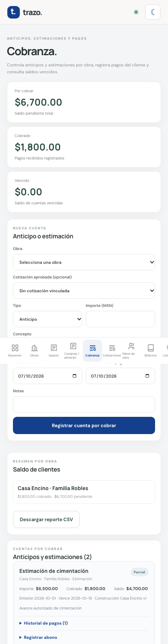The width and height of the screenshot is (168, 644).
Task: Click Anticipos y estimaciones (2) heading
Action: click(53, 557)
